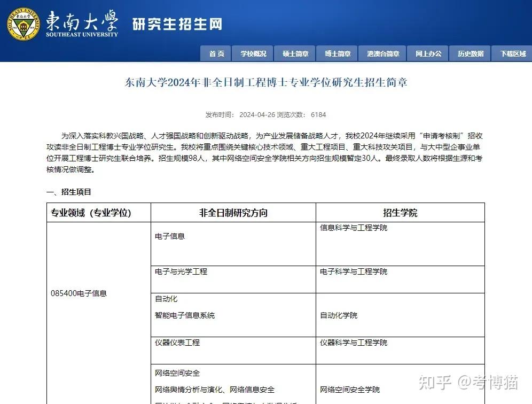Screen dimensions: 532x404
Task: Click the text 网络舆情分析与演化、网络信息安全
Action: pos(214,390)
